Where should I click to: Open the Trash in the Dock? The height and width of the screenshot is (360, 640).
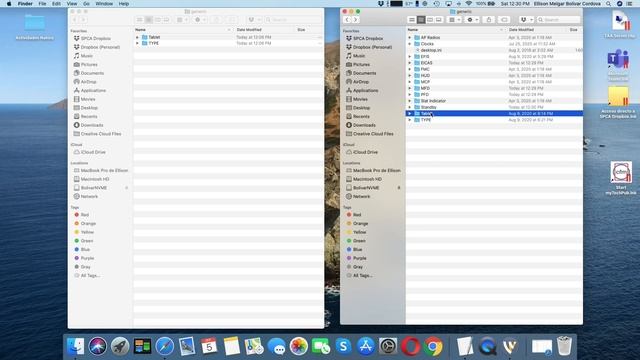(564, 346)
